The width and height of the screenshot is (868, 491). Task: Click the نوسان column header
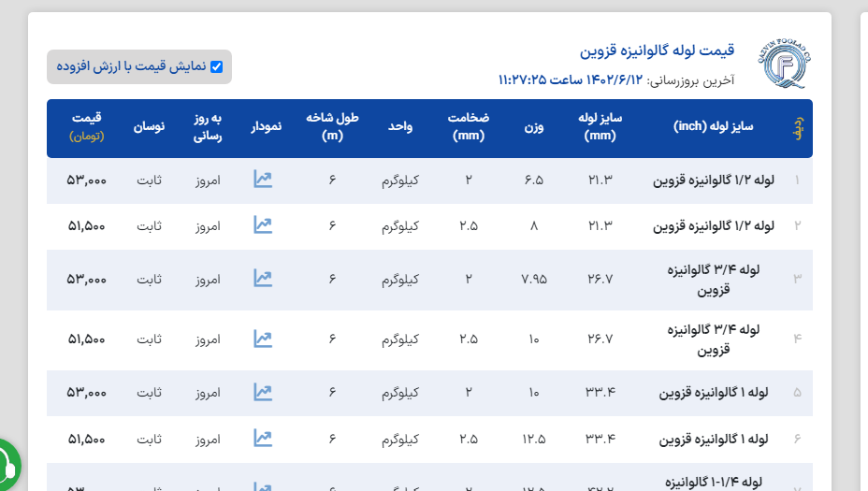(150, 127)
